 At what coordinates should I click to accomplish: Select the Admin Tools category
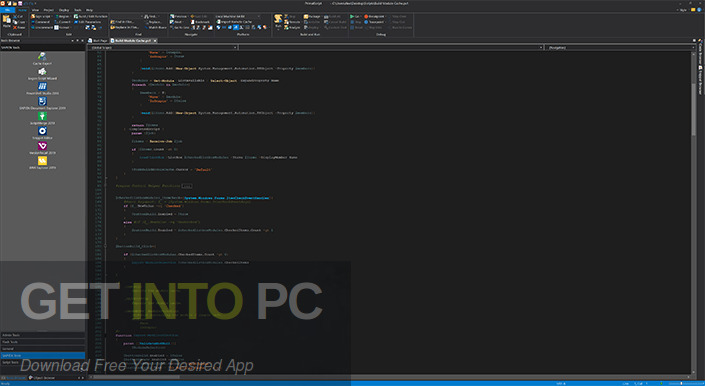click(42, 335)
